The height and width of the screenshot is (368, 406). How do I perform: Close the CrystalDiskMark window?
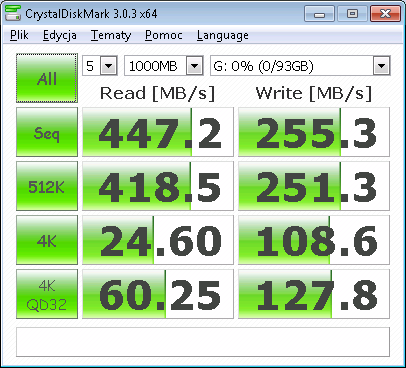tap(385, 14)
